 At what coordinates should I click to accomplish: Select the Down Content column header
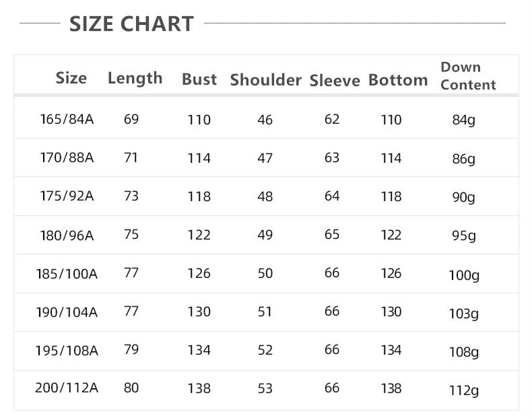[468, 76]
